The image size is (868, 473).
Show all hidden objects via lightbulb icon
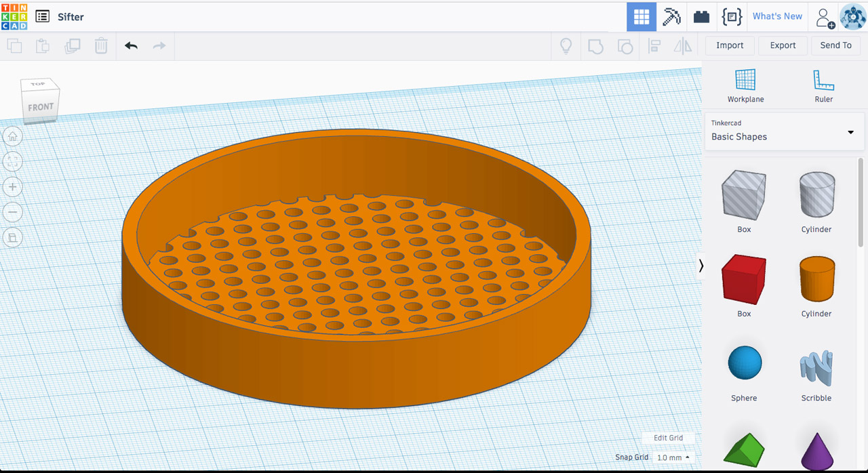(x=566, y=45)
